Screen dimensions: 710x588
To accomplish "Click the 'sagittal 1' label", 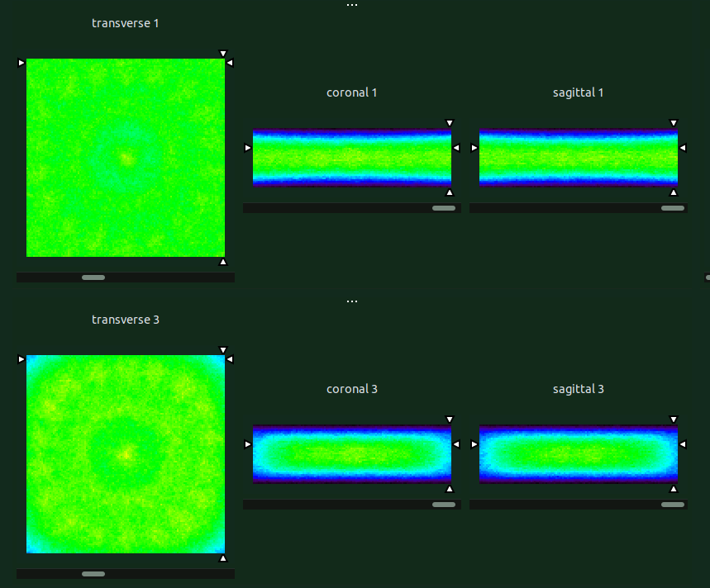I will tap(579, 92).
